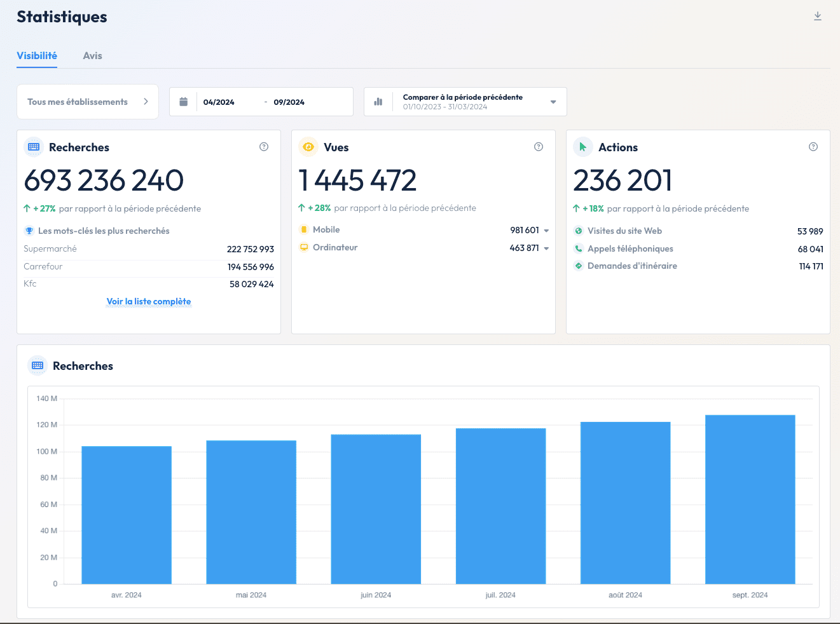Click phone icon beside Appels téléphoniques
The image size is (840, 624).
pyautogui.click(x=579, y=248)
